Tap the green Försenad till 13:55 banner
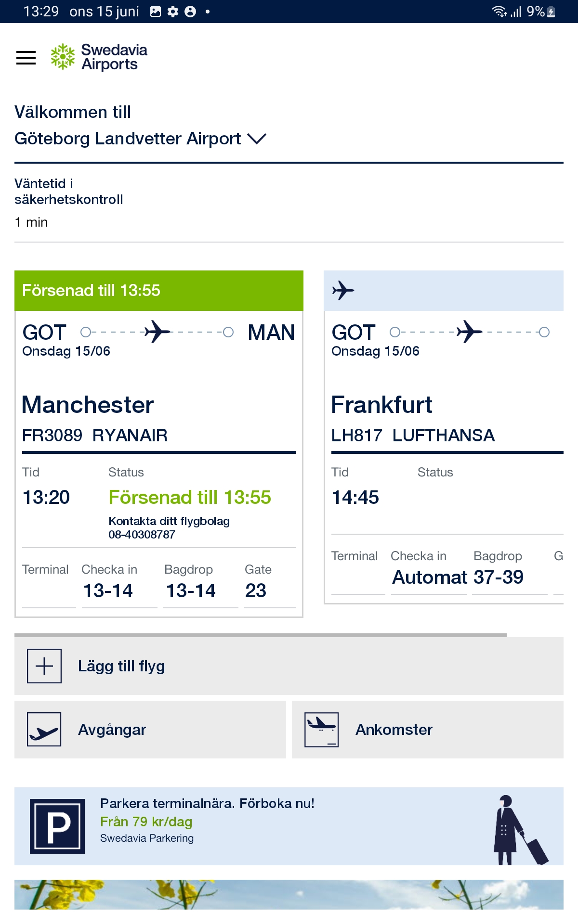Viewport: 578px width, 924px height. (x=159, y=291)
